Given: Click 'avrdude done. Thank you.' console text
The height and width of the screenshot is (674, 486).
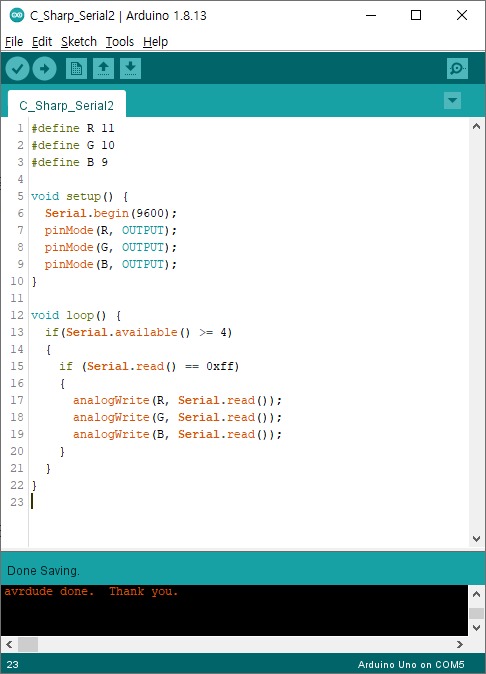Looking at the screenshot, I should click(91, 591).
